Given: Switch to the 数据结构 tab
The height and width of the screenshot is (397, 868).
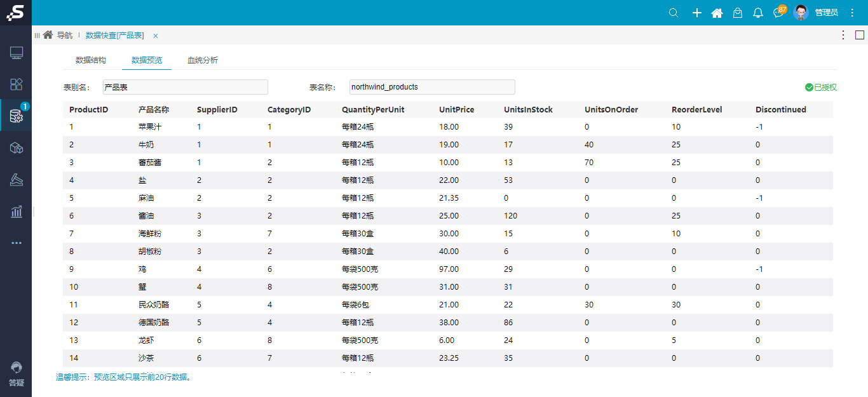Looking at the screenshot, I should (x=91, y=60).
